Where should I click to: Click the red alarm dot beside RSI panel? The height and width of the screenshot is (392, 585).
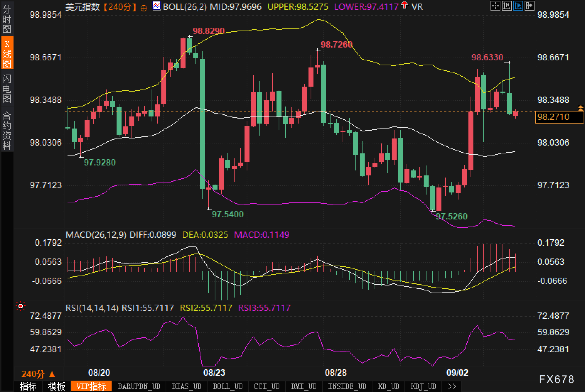[21, 306]
